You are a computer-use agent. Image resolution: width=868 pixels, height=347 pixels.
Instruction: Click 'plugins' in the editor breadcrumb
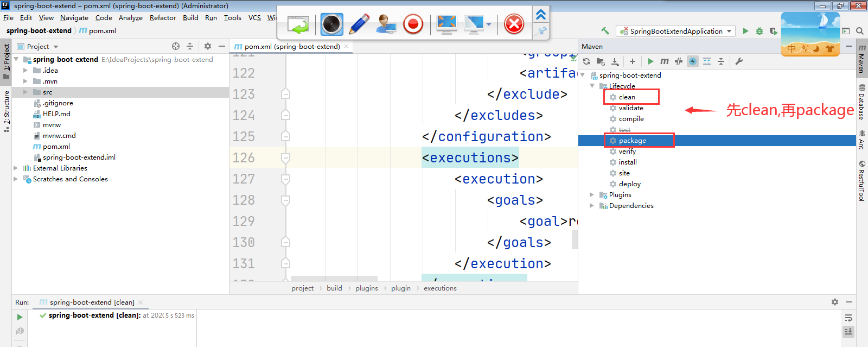[366, 288]
